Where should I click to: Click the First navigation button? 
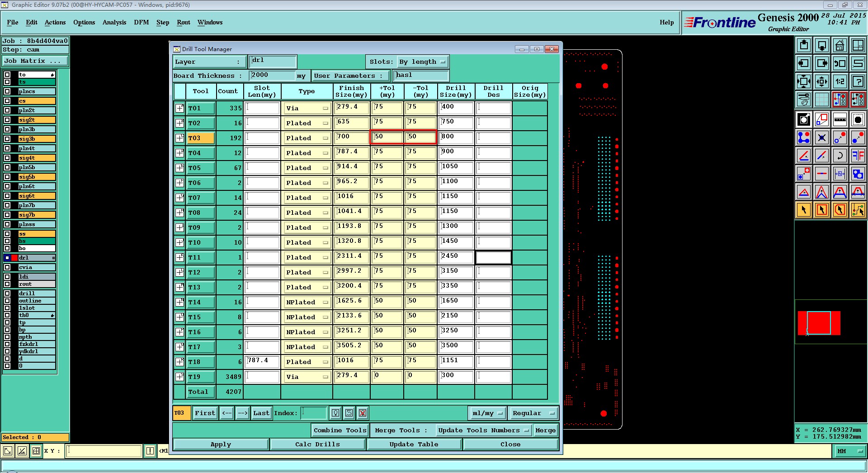205,413
